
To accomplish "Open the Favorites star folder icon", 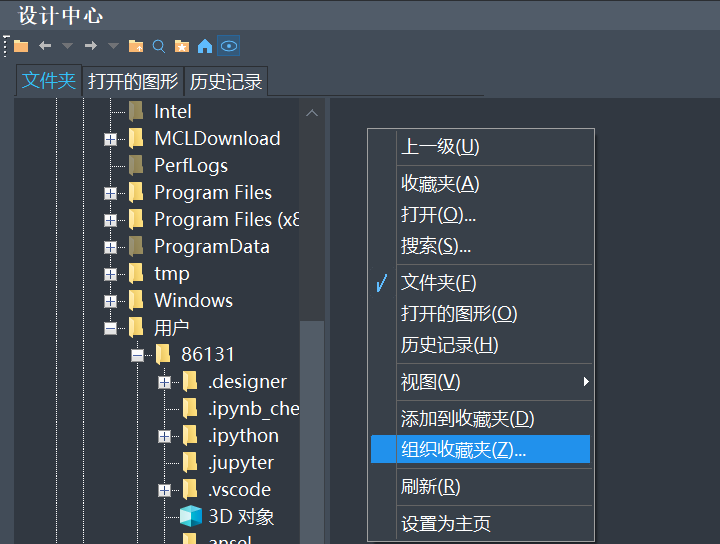I will pyautogui.click(x=182, y=46).
